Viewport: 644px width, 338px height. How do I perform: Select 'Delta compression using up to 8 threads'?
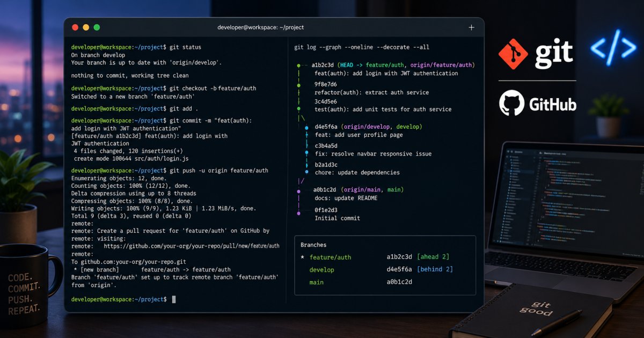point(134,193)
